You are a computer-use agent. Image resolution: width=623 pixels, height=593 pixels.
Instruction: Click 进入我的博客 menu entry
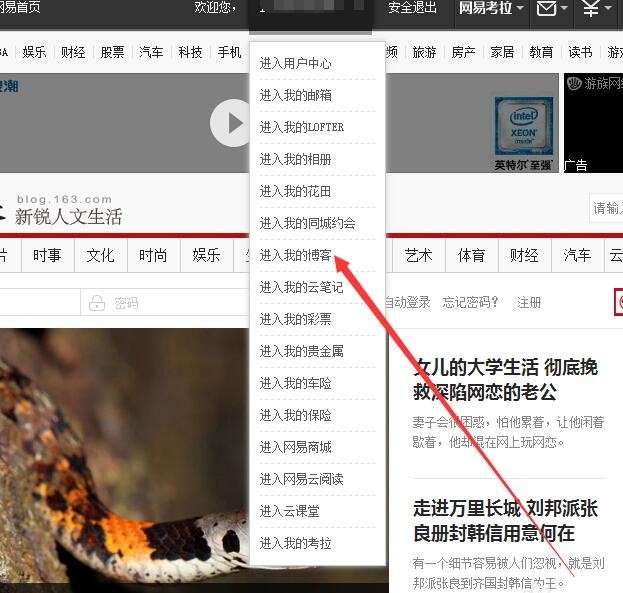tap(295, 255)
